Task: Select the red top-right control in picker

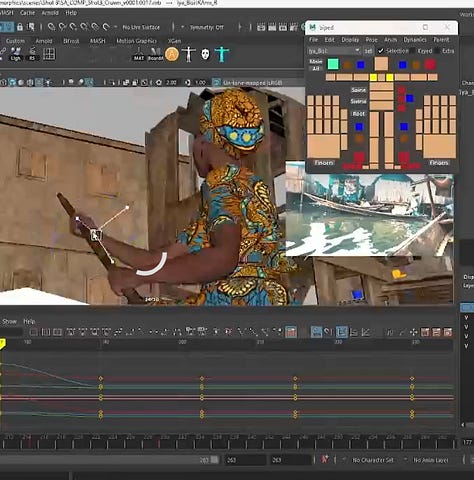Action: [x=430, y=64]
